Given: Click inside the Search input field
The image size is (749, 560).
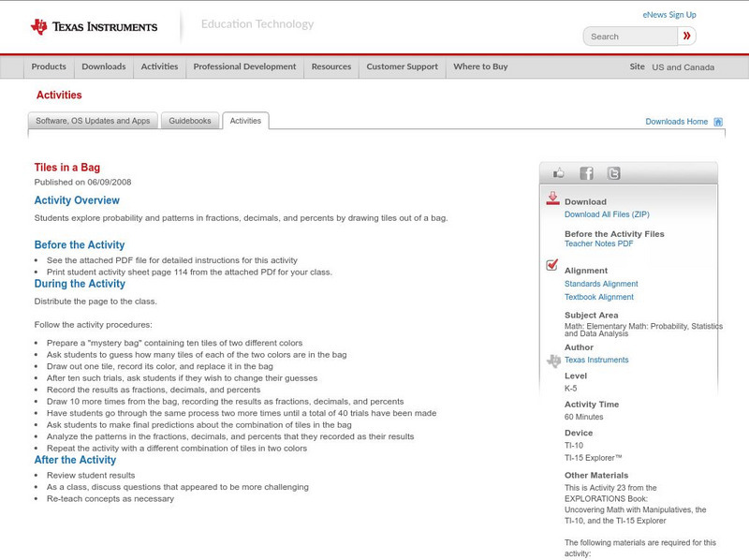Looking at the screenshot, I should coord(630,37).
